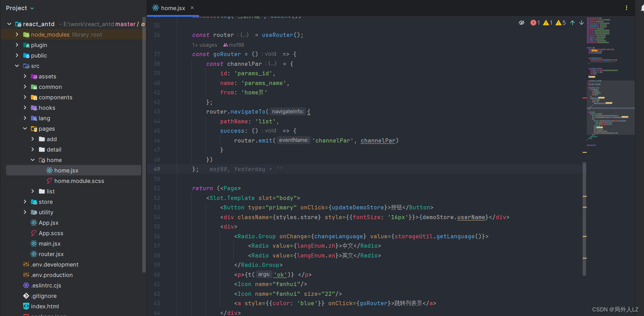This screenshot has height=316, width=644.
Task: Click the react_antd project module icon
Action: pyautogui.click(x=18, y=24)
